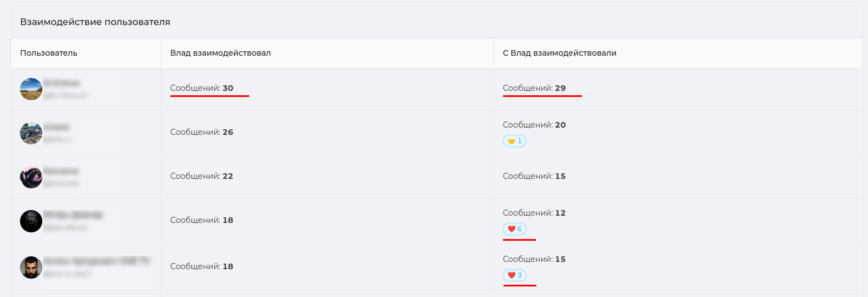
Task: Click the "Пользователь" column header
Action: (49, 53)
